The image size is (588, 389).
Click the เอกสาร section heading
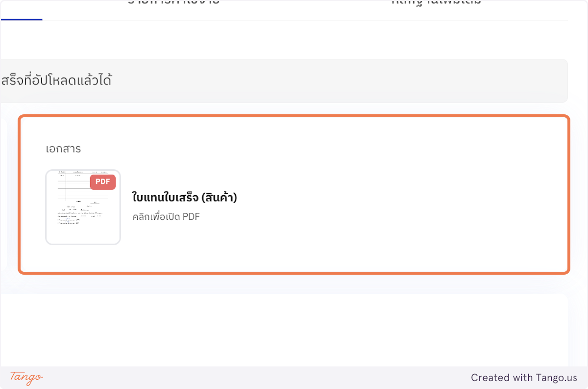click(64, 149)
